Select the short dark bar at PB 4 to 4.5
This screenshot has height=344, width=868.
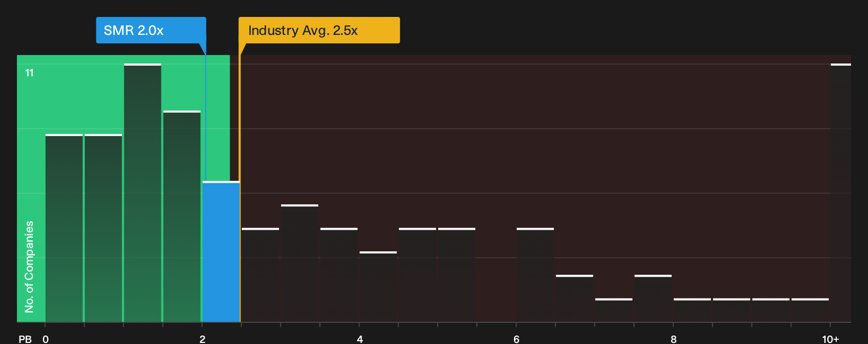point(378,287)
